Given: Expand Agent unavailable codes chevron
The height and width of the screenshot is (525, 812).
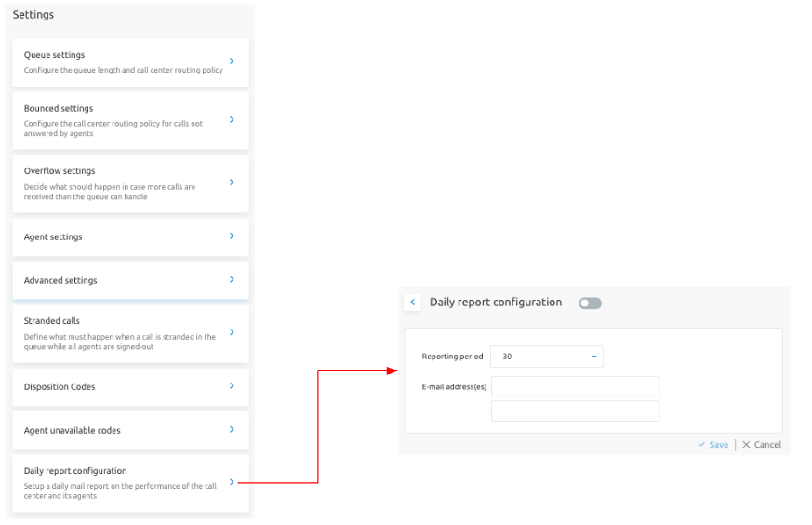Looking at the screenshot, I should point(232,430).
